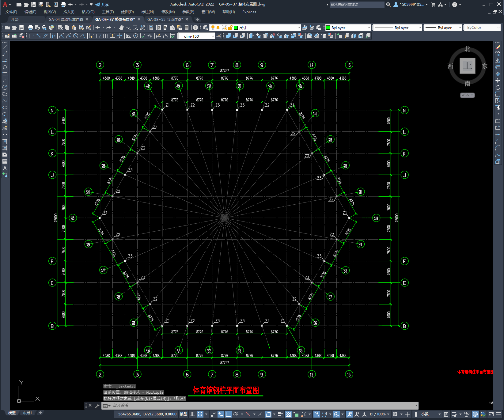The width and height of the screenshot is (504, 420).
Task: Click the 模型 model space button in status bar
Action: pos(184,414)
